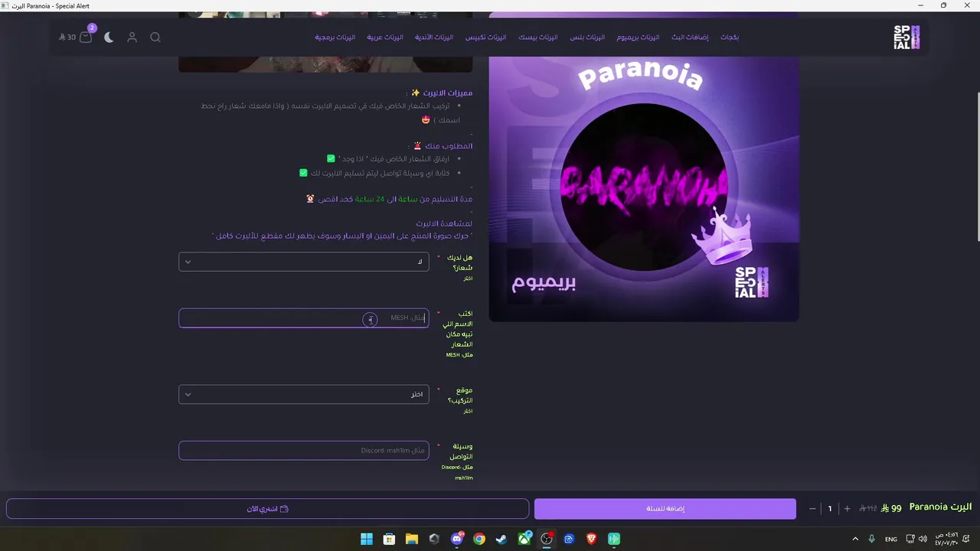This screenshot has width=980, height=551.
Task: Open the Xbox app from the taskbar
Action: (524, 539)
